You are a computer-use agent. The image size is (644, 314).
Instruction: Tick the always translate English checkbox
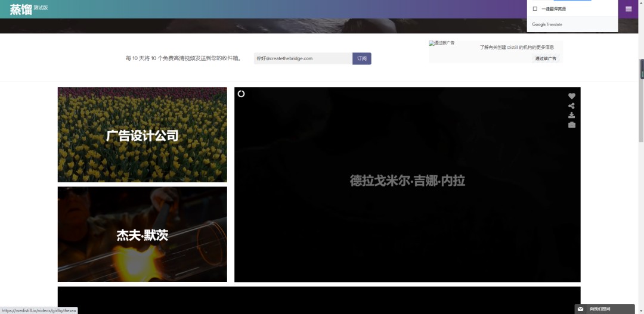[x=535, y=8]
